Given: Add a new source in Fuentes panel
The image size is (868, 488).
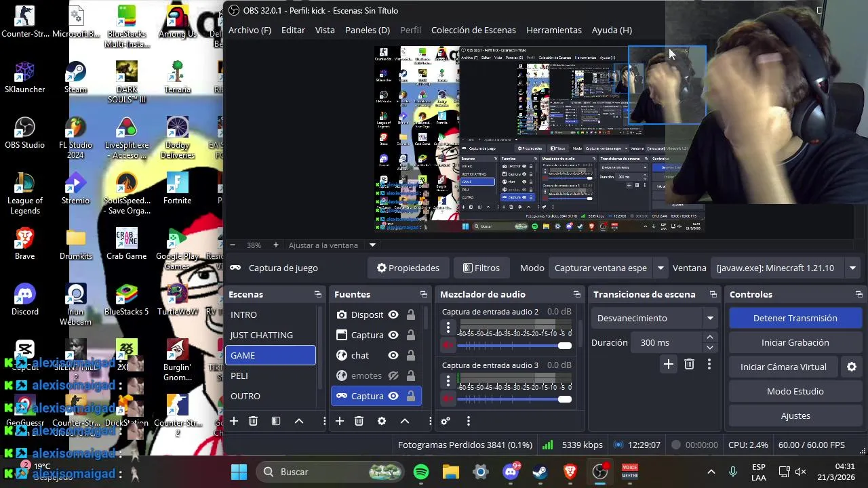Looking at the screenshot, I should 340,421.
